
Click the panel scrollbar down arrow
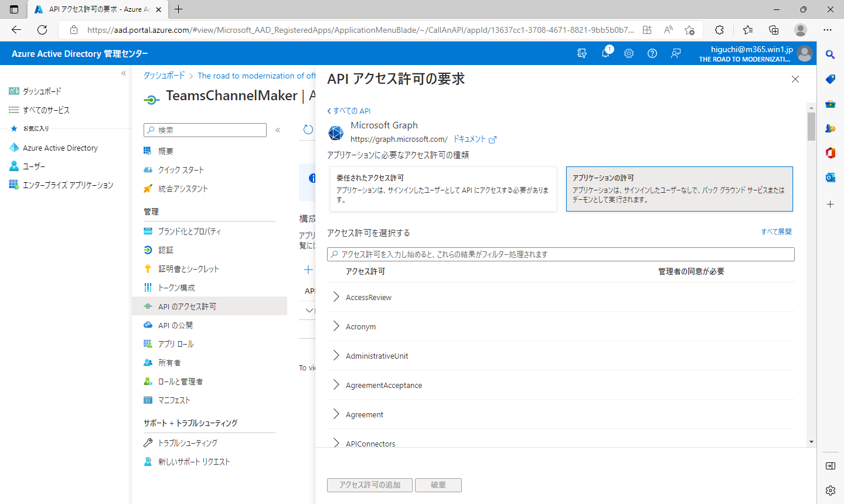tap(811, 442)
